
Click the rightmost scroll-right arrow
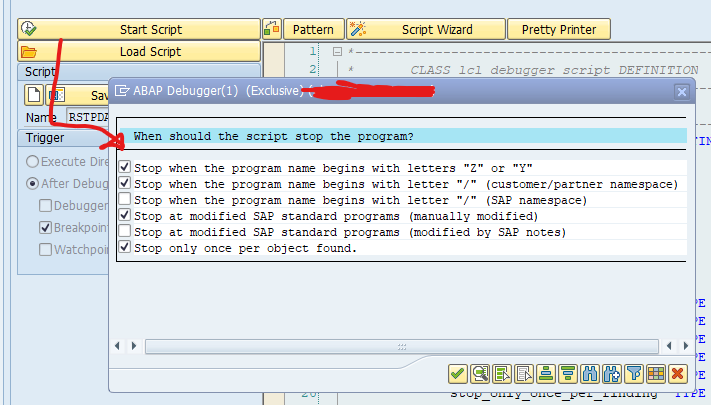point(686,346)
